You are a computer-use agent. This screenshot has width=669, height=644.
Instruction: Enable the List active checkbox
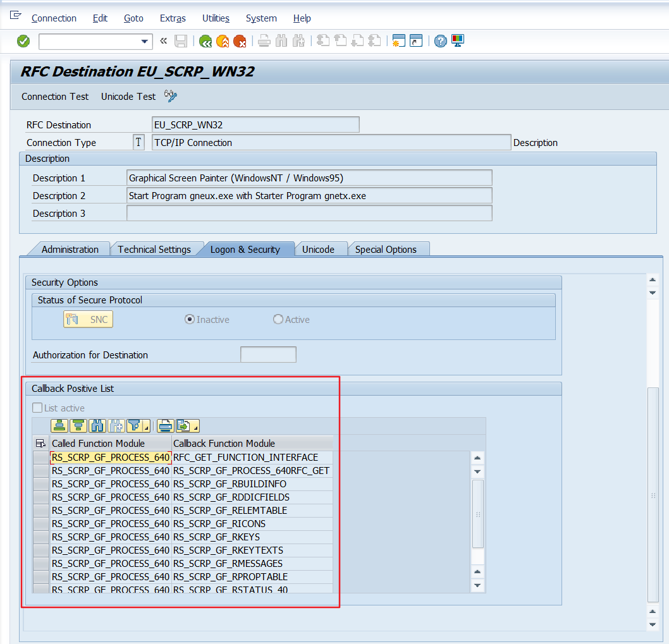tap(37, 407)
